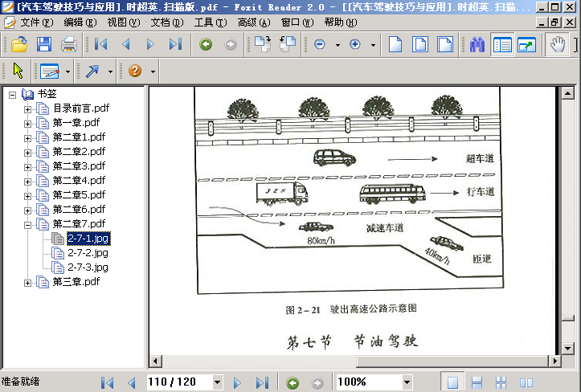
Task: Open search with the binoculars icon
Action: tap(478, 45)
